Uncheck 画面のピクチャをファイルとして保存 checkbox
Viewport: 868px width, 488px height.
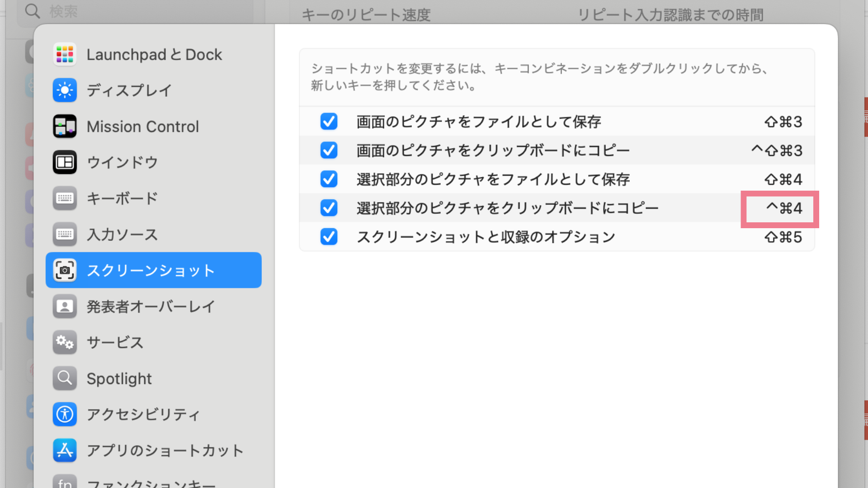pos(329,122)
